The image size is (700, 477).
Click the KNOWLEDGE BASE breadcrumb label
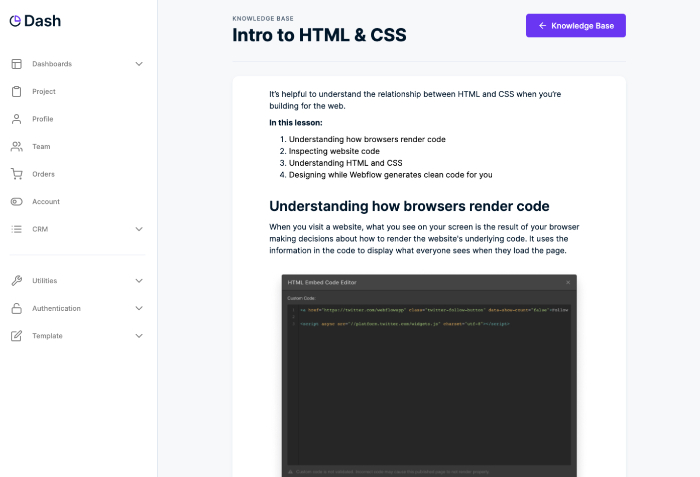tap(263, 18)
